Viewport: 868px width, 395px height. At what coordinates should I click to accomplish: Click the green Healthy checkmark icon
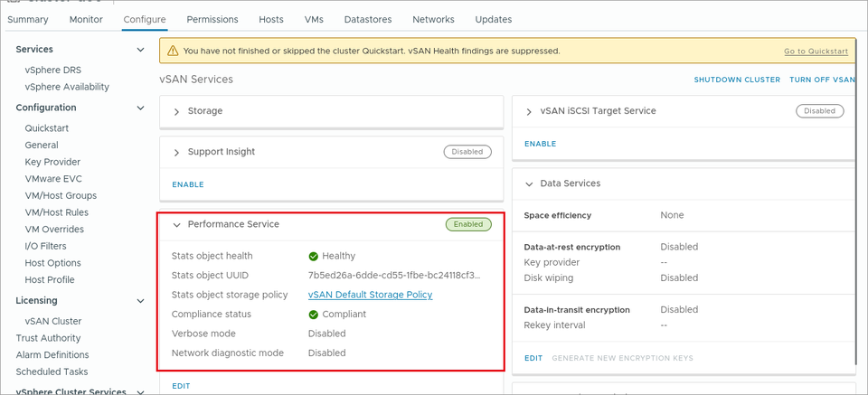(x=314, y=256)
